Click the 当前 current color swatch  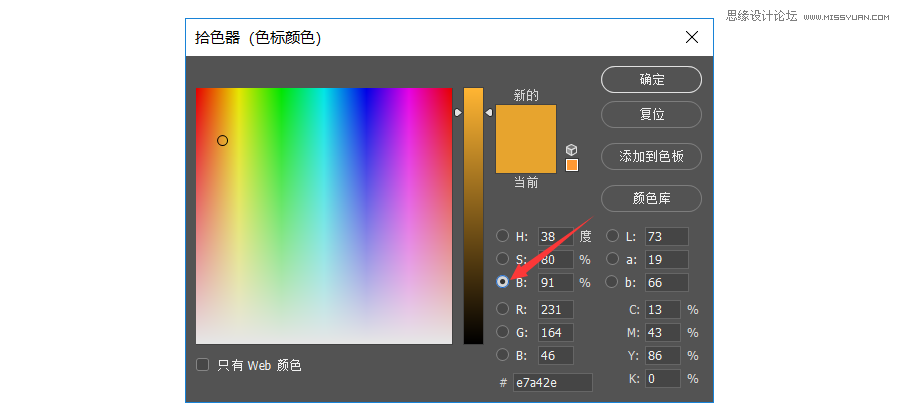click(x=526, y=156)
